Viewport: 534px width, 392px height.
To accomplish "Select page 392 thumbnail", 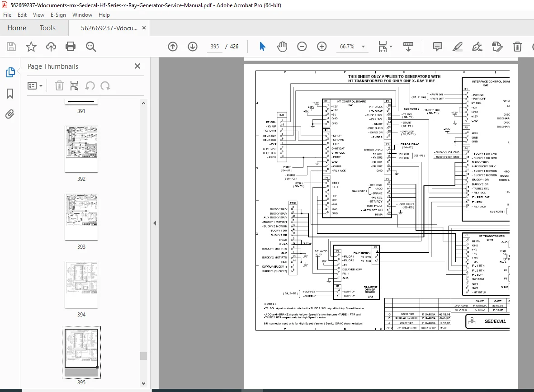I will coord(81,149).
